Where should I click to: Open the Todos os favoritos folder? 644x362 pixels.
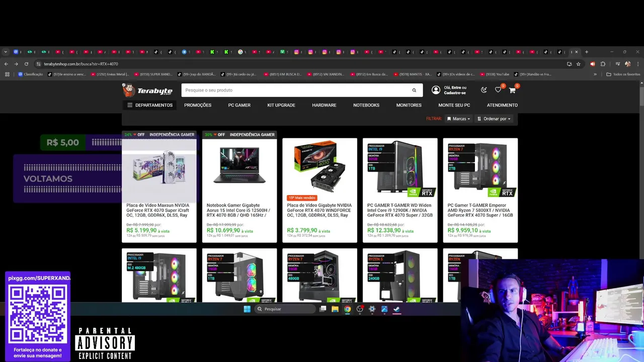(623, 74)
